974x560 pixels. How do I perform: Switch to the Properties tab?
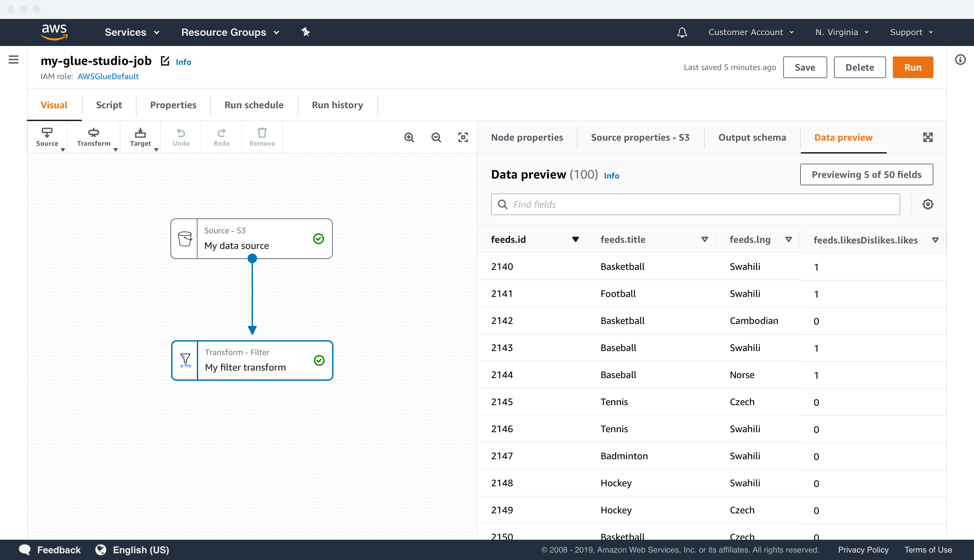(x=173, y=104)
